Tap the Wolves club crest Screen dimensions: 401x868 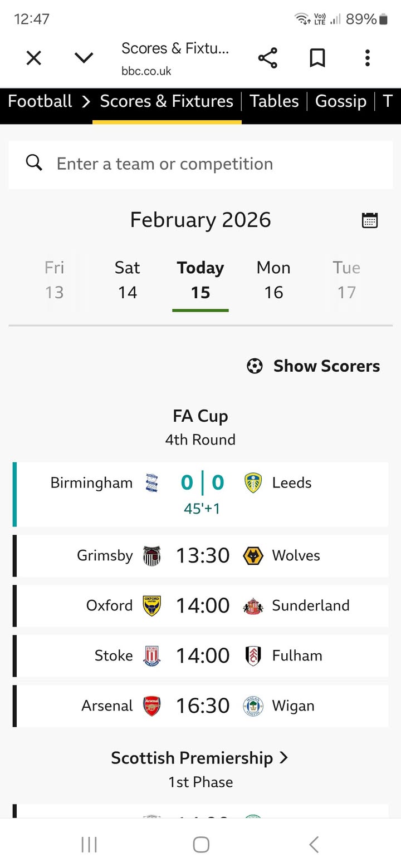[253, 556]
